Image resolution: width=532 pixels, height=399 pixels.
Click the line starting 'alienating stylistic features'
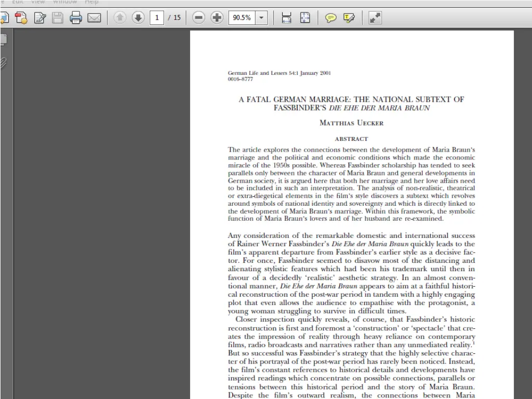tap(352, 269)
